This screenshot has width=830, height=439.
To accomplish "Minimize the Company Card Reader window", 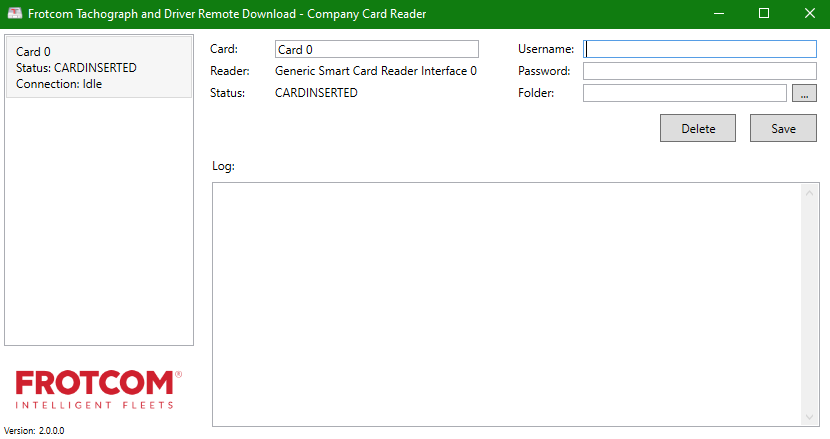I will (718, 14).
